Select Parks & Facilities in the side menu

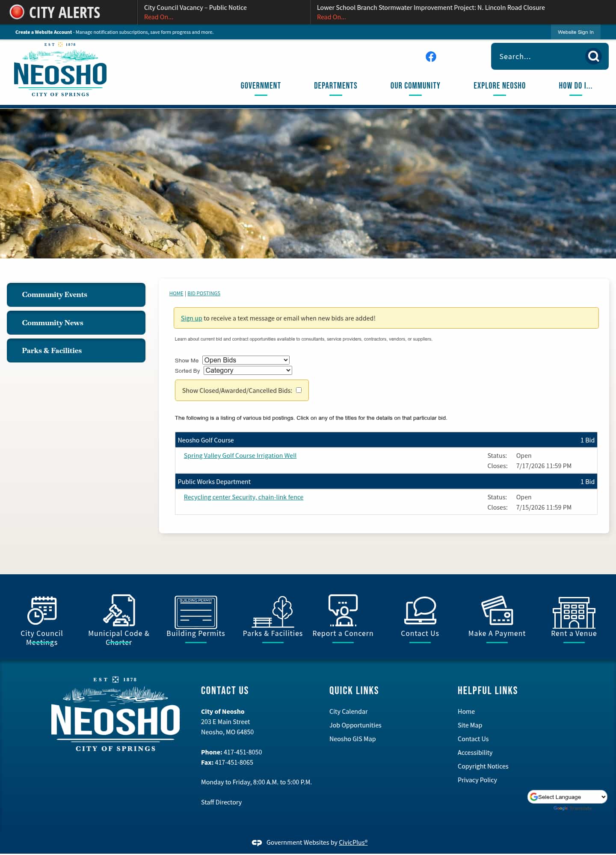(x=76, y=350)
